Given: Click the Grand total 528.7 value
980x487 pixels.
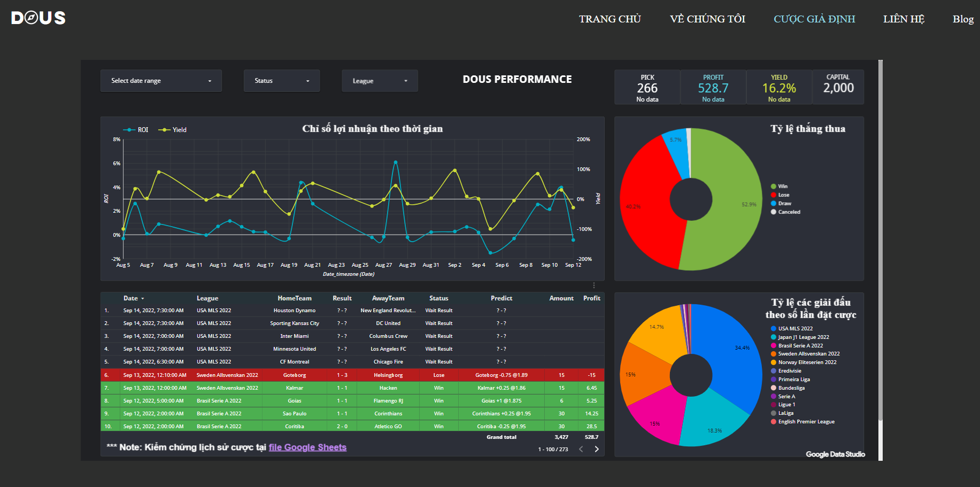Looking at the screenshot, I should (591, 437).
